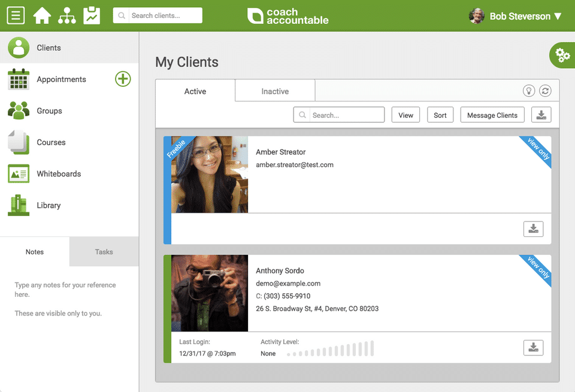Click the Coach Accountable logo
This screenshot has width=575, height=392.
288,16
